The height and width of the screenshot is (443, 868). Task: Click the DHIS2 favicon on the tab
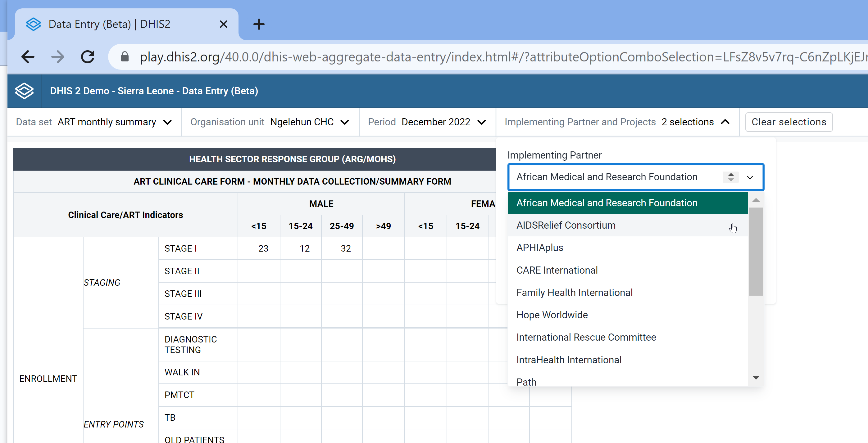(x=33, y=24)
